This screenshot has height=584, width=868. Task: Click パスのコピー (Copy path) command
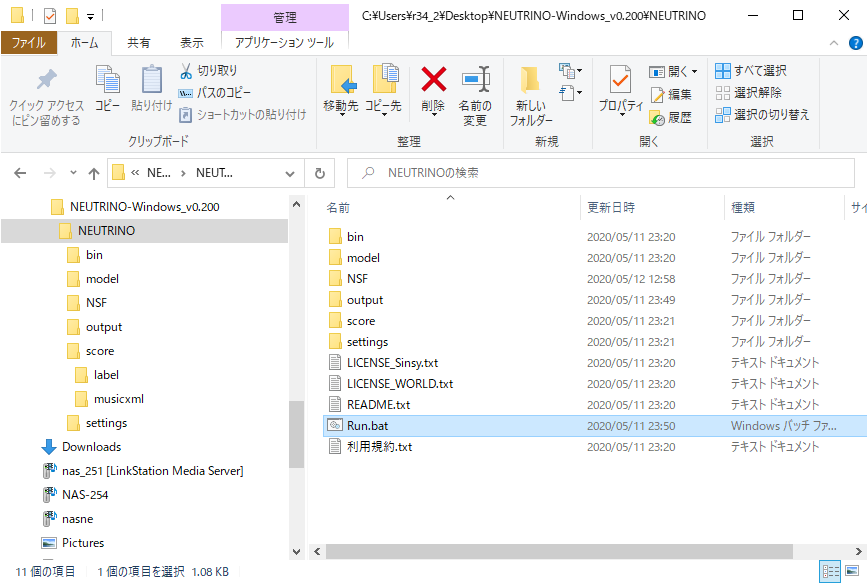(215, 93)
